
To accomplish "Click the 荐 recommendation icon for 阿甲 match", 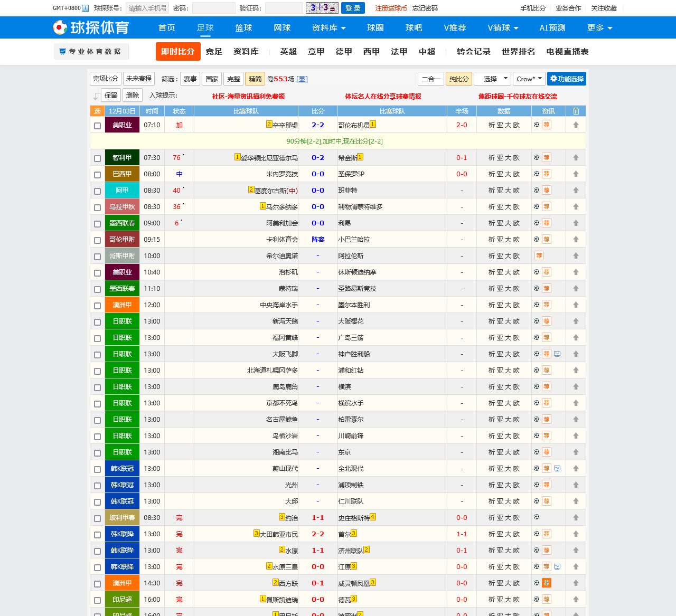I will click(x=547, y=190).
